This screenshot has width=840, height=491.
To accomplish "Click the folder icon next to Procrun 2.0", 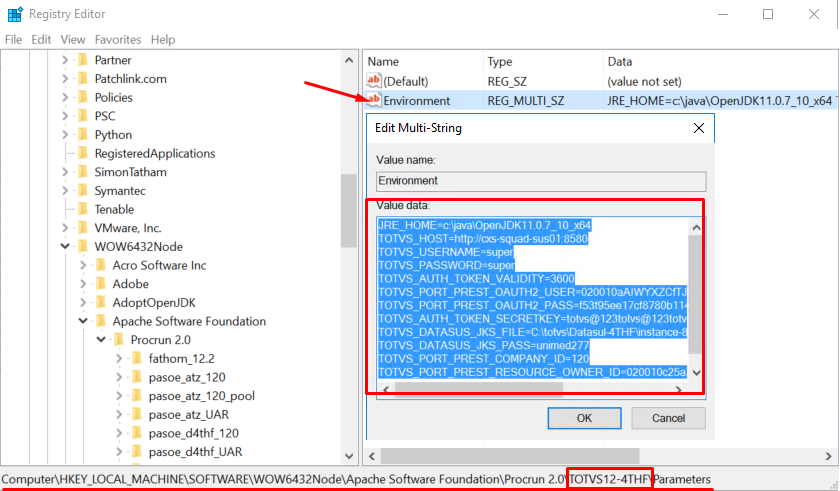I will (119, 340).
